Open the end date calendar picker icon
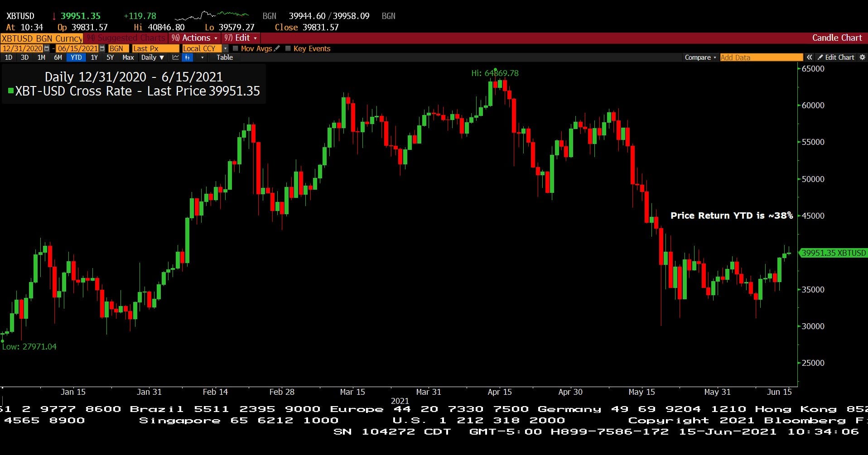The height and width of the screenshot is (455, 868). coord(102,48)
